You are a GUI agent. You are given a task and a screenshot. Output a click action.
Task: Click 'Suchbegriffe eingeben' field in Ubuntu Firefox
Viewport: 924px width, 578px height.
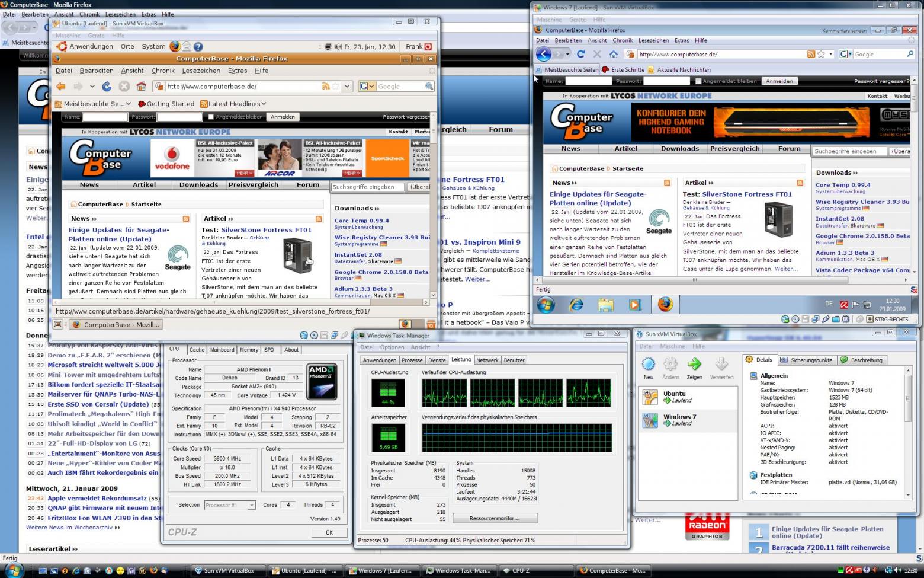[367, 186]
